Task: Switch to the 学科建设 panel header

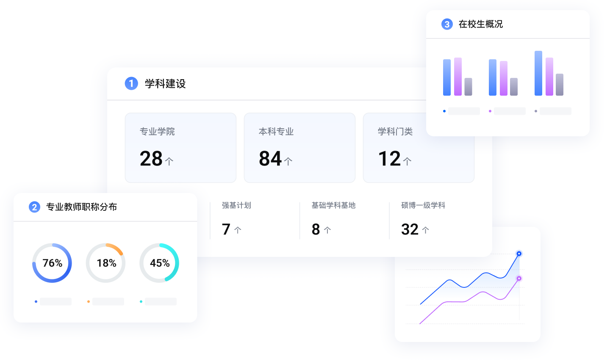Action: tap(164, 84)
